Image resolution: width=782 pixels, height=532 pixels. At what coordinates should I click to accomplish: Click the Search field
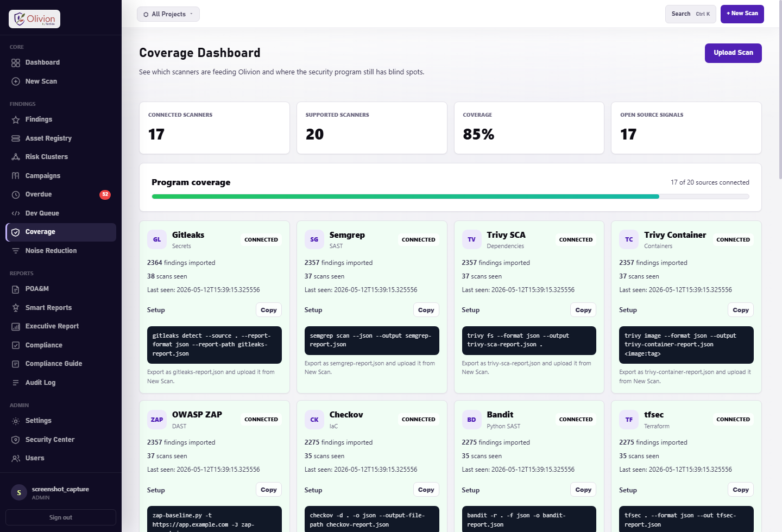[x=691, y=14]
